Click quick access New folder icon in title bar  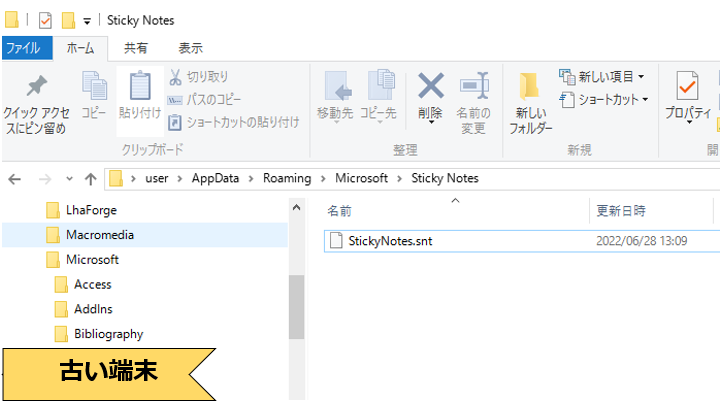pos(68,20)
